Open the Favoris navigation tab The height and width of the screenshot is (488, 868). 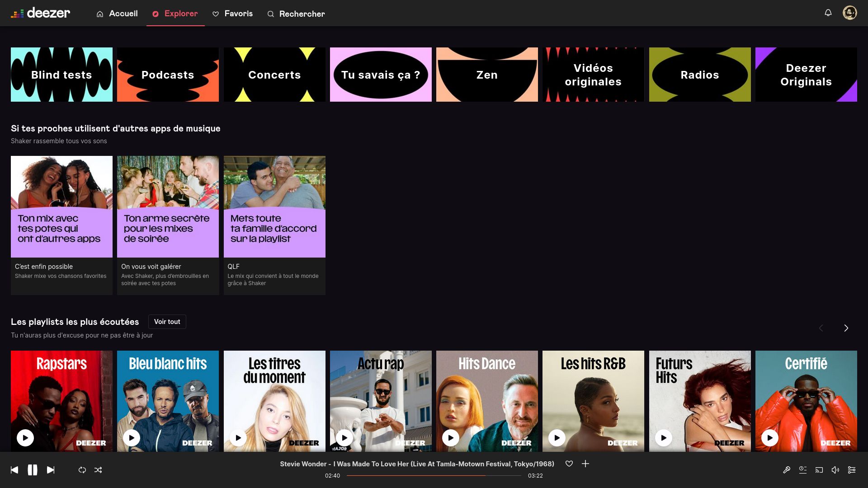coord(232,13)
